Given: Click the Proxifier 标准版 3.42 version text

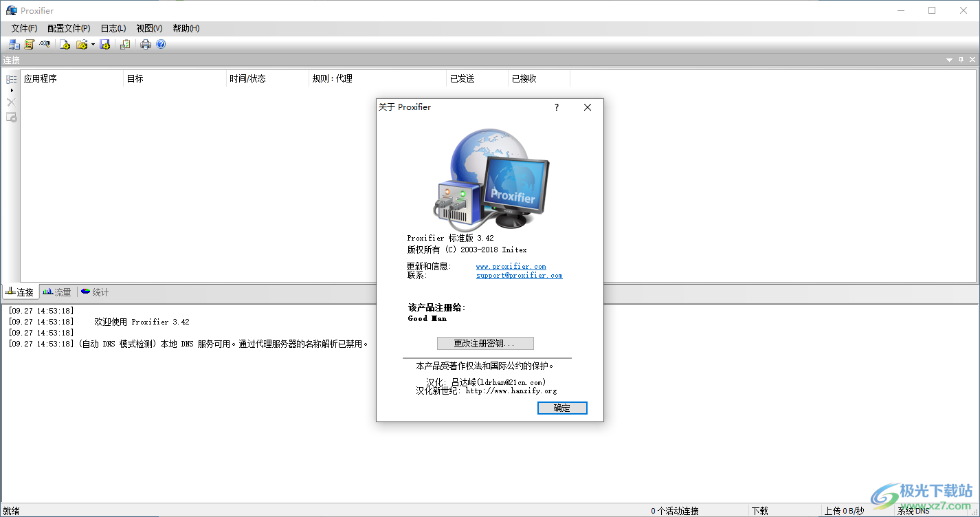Looking at the screenshot, I should point(450,238).
